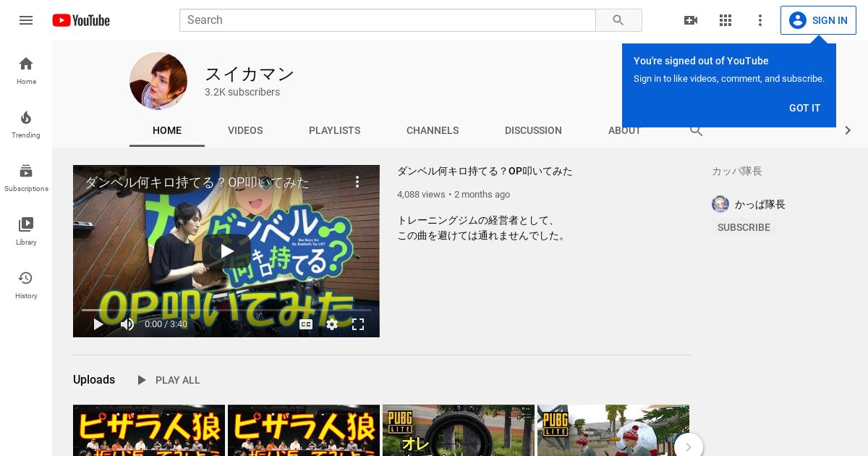Open Trending in the sidebar
The height and width of the screenshot is (456, 868).
click(26, 124)
